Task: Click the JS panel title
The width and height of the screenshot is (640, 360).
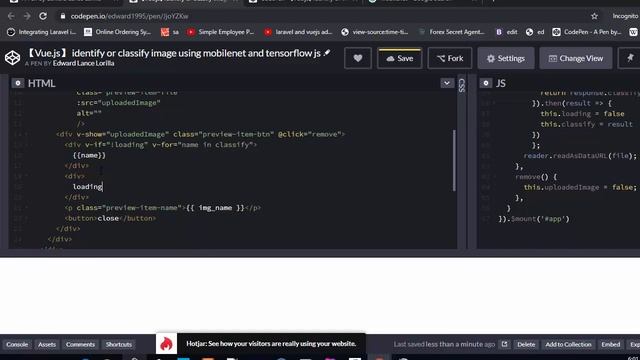Action: click(500, 83)
